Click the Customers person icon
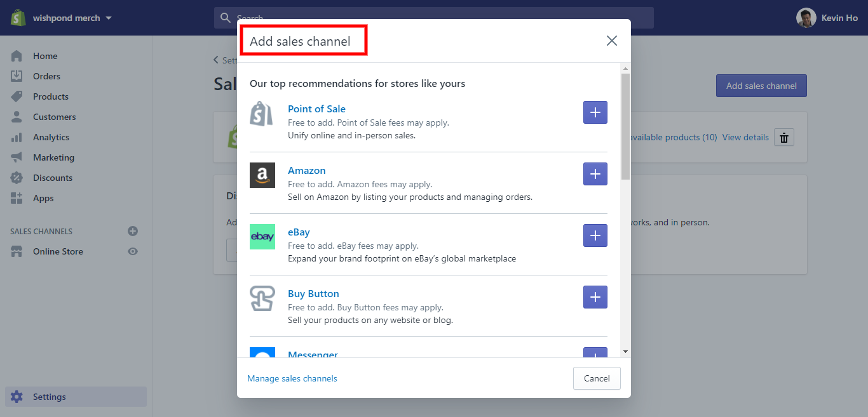 click(x=17, y=117)
